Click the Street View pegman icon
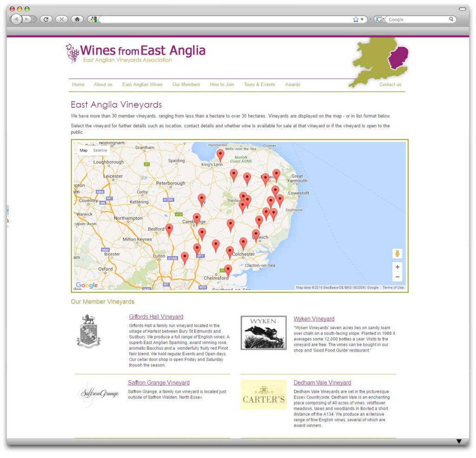Viewport: 476px width, 458px height. tap(397, 253)
